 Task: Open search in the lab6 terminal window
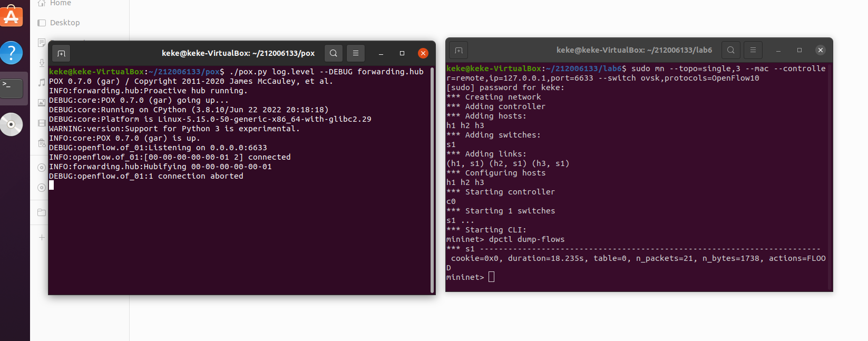(x=730, y=50)
